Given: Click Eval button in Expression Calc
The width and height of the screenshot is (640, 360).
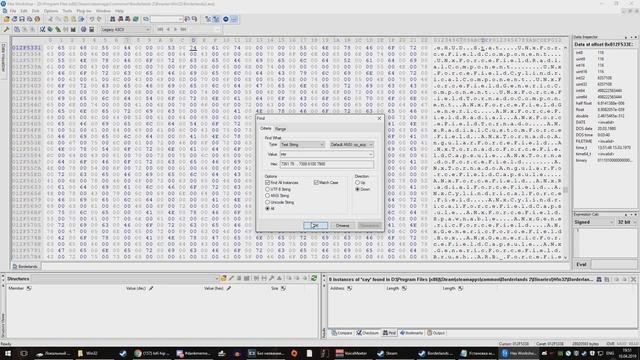Looking at the screenshot, I should pyautogui.click(x=581, y=264).
